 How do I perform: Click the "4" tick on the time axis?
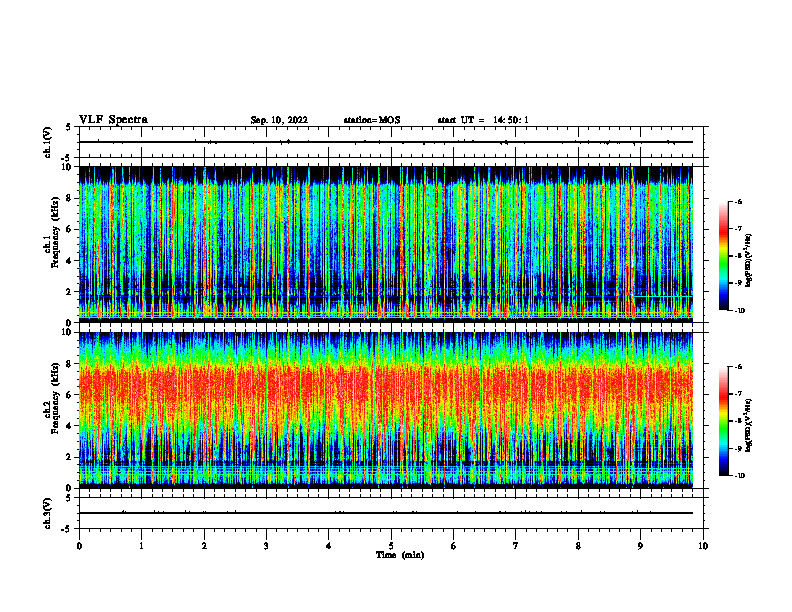329,546
